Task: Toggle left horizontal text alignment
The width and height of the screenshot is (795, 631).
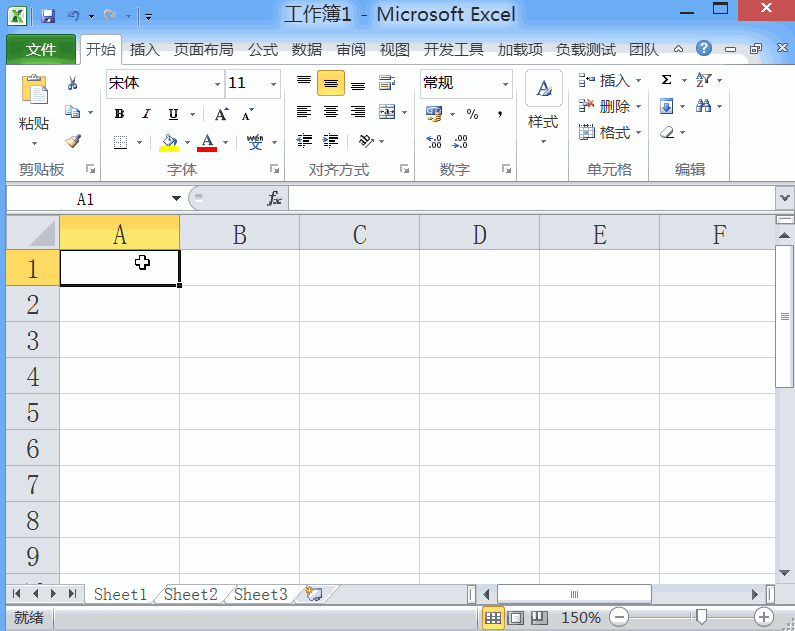Action: click(x=304, y=112)
